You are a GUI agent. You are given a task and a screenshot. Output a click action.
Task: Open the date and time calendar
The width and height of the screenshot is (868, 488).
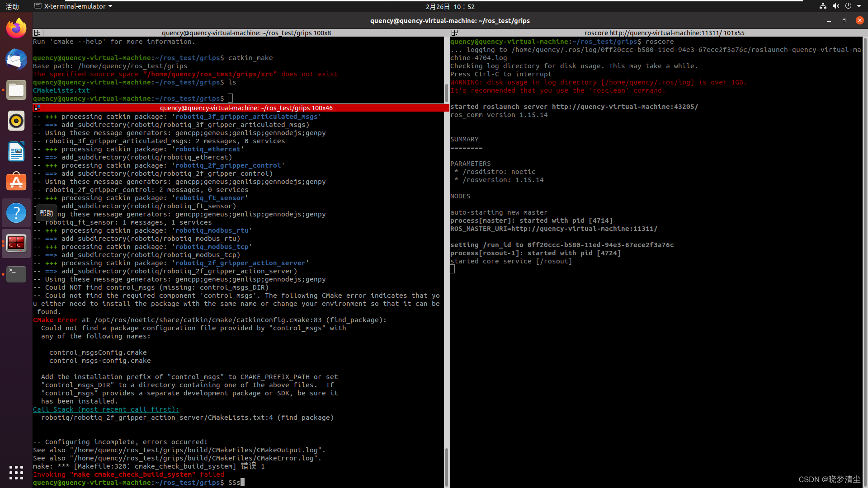pyautogui.click(x=450, y=6)
